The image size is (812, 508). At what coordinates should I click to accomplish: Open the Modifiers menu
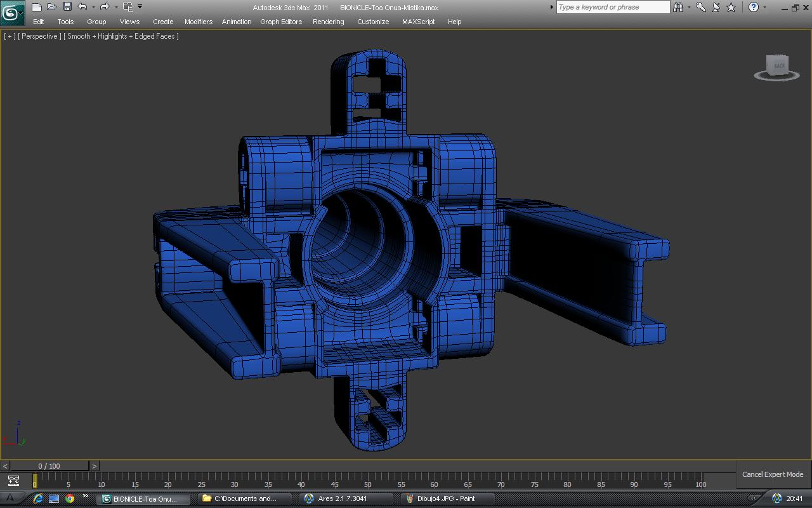199,22
